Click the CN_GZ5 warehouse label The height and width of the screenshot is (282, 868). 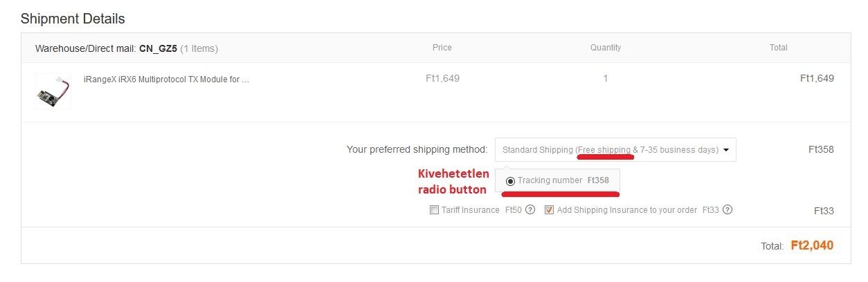click(158, 48)
